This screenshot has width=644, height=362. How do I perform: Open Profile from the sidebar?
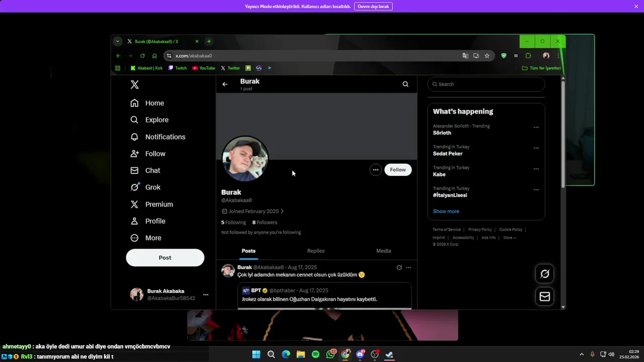click(x=148, y=221)
